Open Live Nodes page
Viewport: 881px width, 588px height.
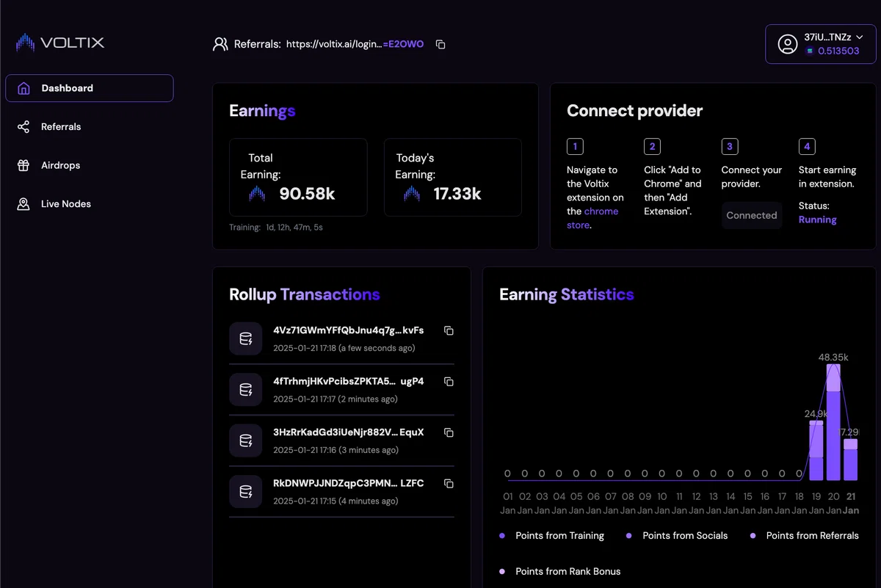pyautogui.click(x=66, y=204)
